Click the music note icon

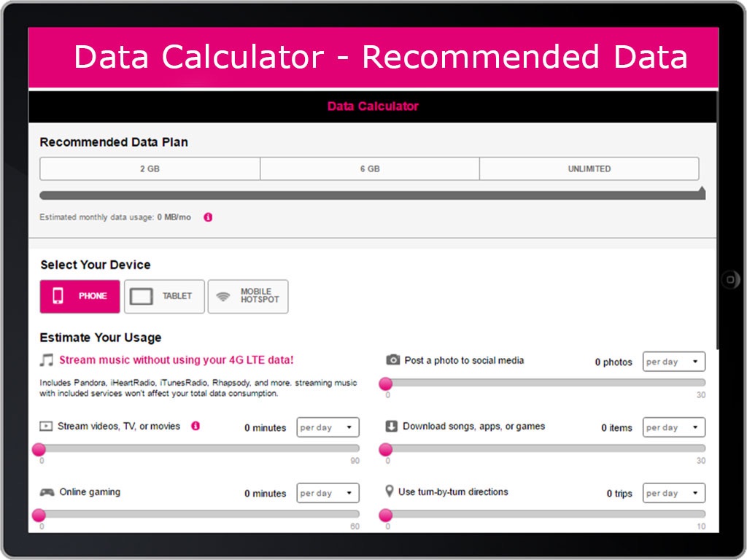tap(47, 360)
